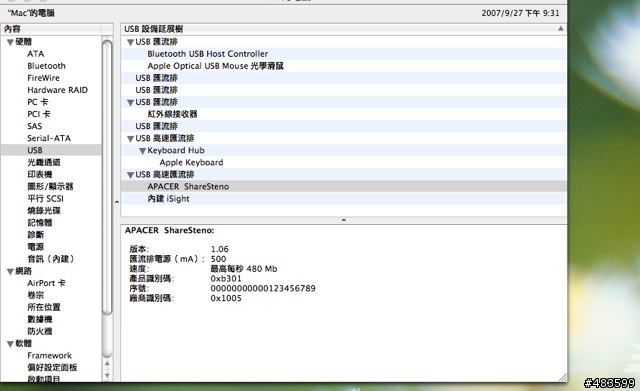
Task: Collapse the first USB 匯流排 node
Action: 130,42
